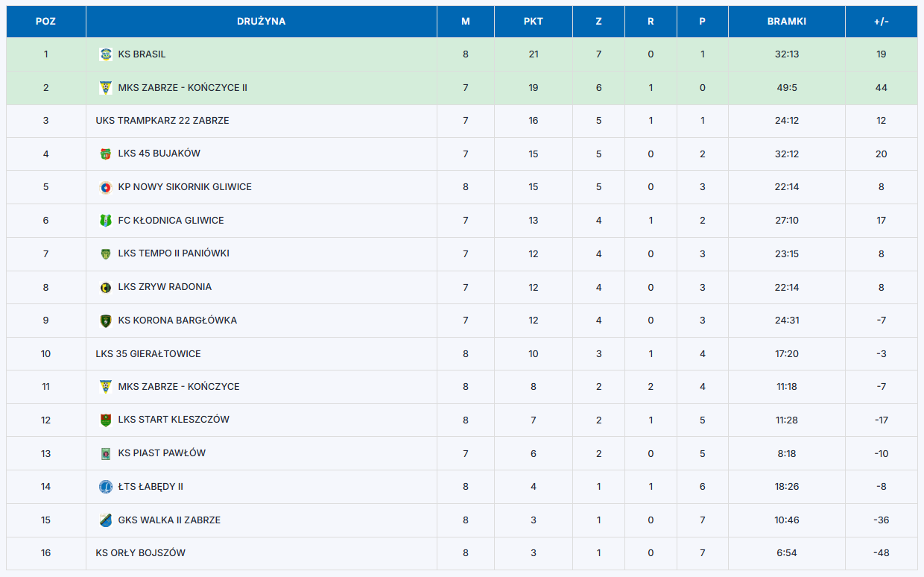The width and height of the screenshot is (924, 577).
Task: Open LKS Tempo II Paniówki team name
Action: tap(174, 253)
